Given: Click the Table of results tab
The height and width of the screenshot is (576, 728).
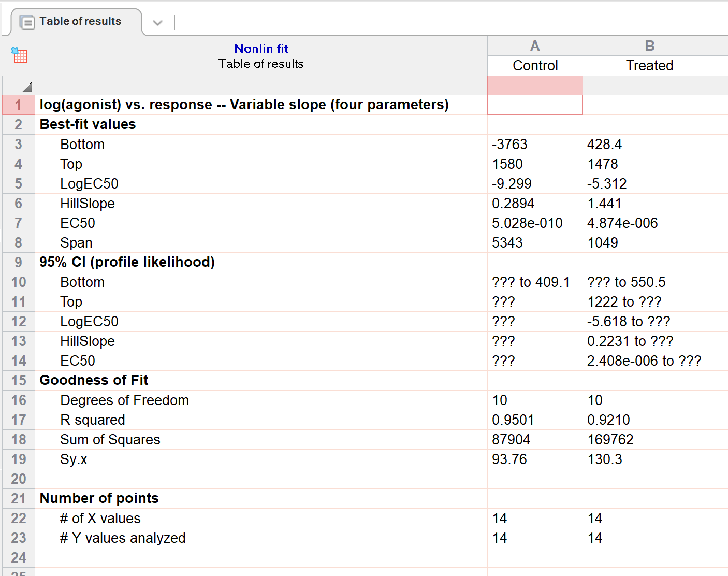Looking at the screenshot, I should [x=80, y=22].
